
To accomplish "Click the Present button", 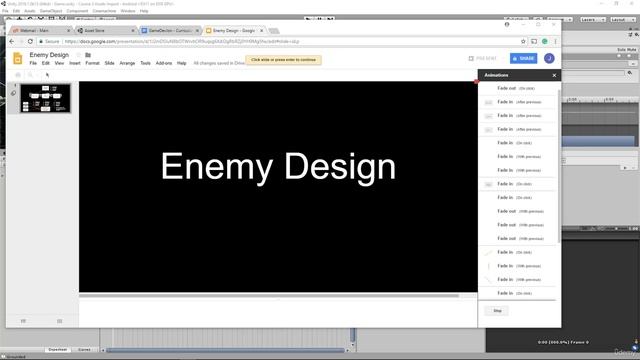I will [483, 58].
